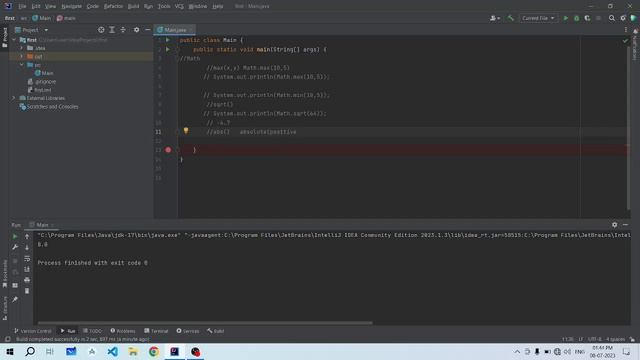Open the Build menu

coord(133,6)
